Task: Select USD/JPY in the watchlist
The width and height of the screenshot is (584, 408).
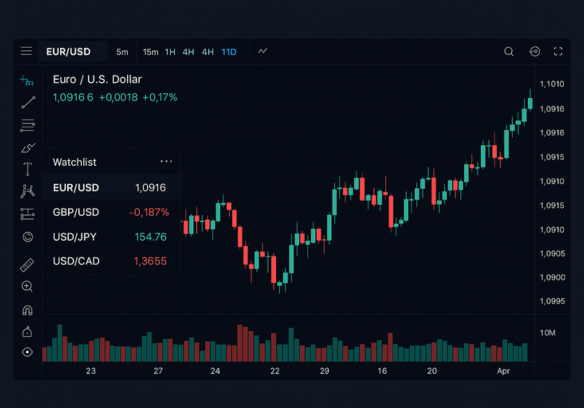Action: [111, 237]
